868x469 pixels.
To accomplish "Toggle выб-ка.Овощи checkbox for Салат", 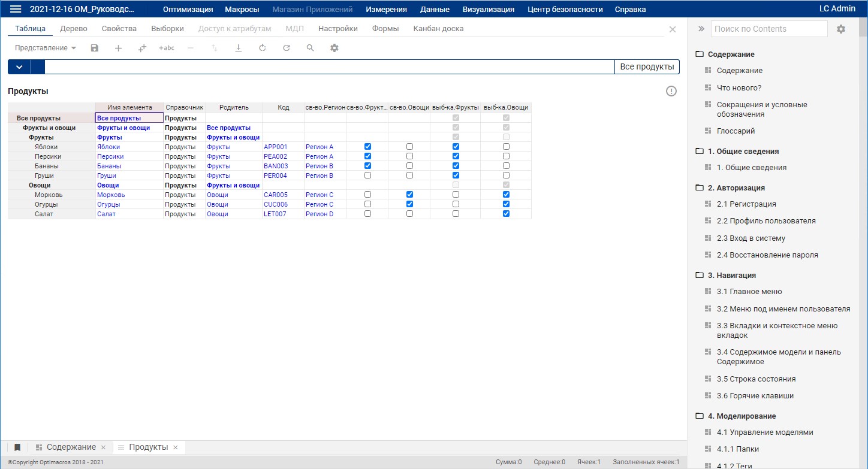I will (506, 214).
